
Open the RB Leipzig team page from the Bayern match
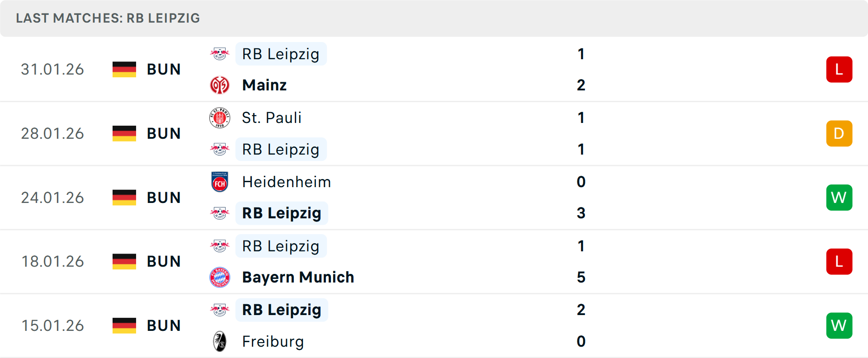[281, 246]
